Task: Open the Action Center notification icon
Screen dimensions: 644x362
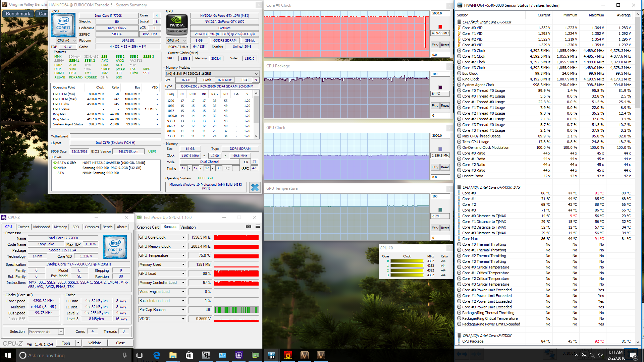Action: (x=633, y=355)
